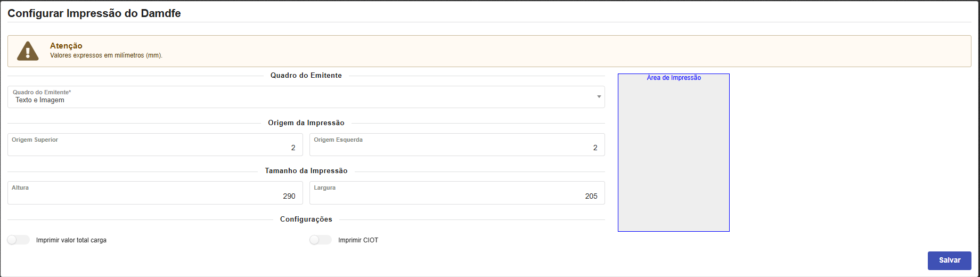Click the 'Configurações' section header
Screen dimensions: 980x277
tap(306, 219)
